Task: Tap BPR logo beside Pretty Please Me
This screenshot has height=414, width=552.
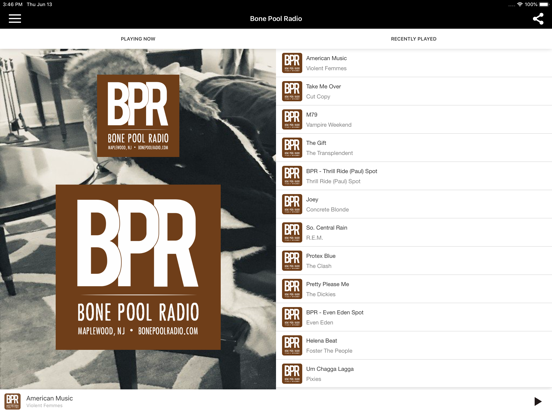Action: 292,289
